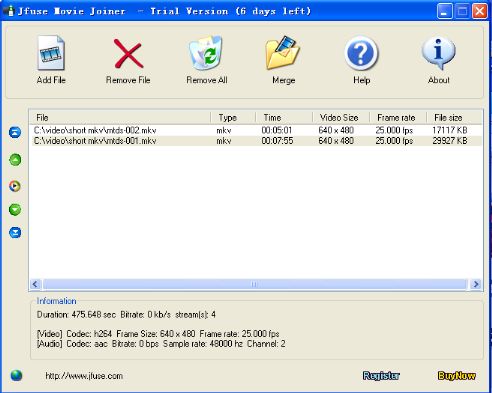Screen dimensions: 492x393
Task: Start merging with the Merge folder icon
Action: tap(283, 53)
